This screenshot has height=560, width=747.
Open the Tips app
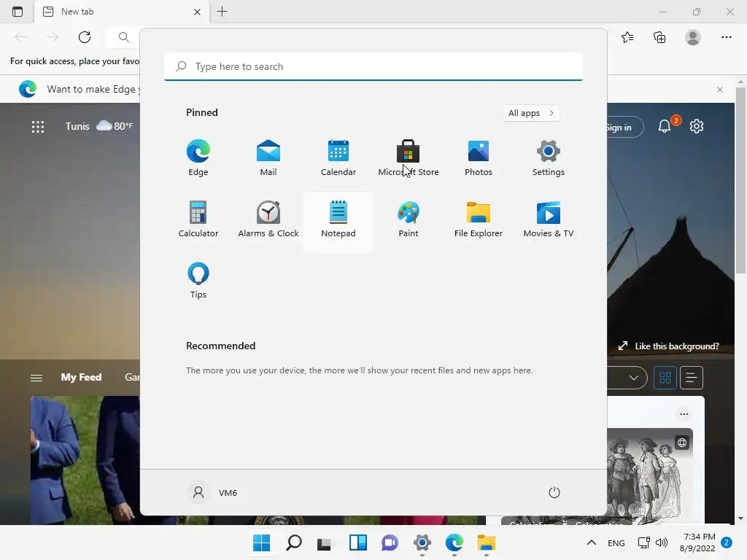198,281
